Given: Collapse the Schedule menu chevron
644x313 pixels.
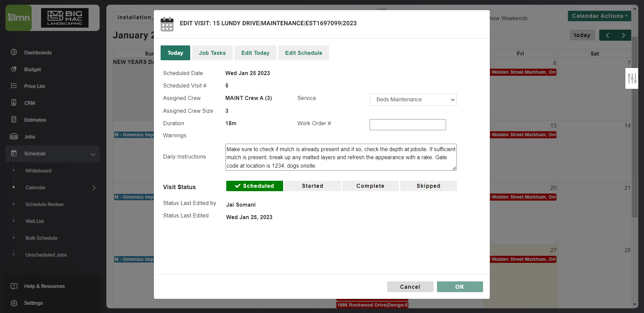Looking at the screenshot, I should (93, 154).
